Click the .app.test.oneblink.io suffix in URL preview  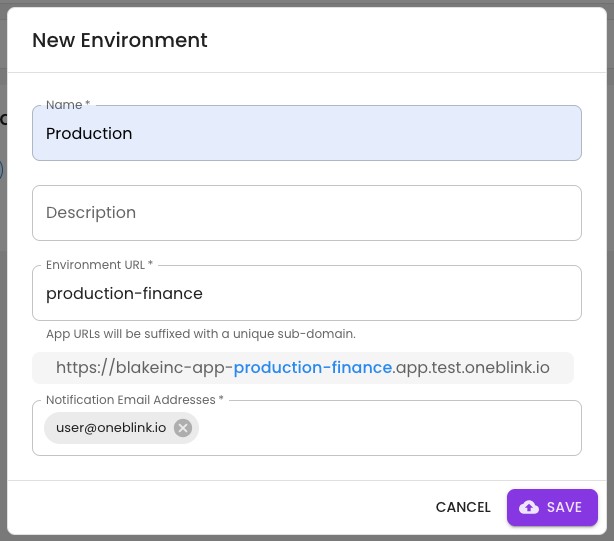tap(471, 367)
